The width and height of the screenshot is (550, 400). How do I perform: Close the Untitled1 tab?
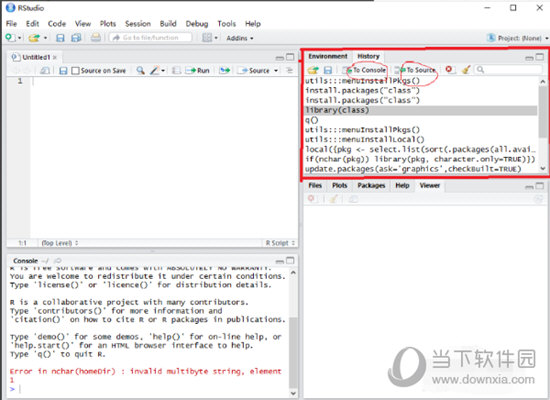click(x=55, y=57)
